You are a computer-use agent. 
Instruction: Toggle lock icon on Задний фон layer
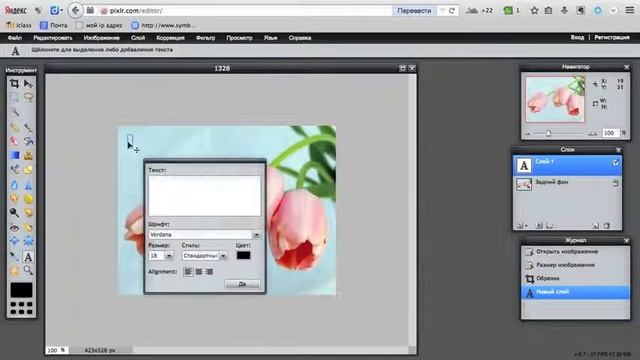[x=616, y=184]
